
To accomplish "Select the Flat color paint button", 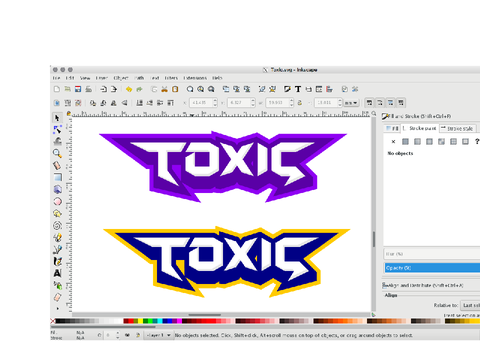I will click(x=405, y=142).
